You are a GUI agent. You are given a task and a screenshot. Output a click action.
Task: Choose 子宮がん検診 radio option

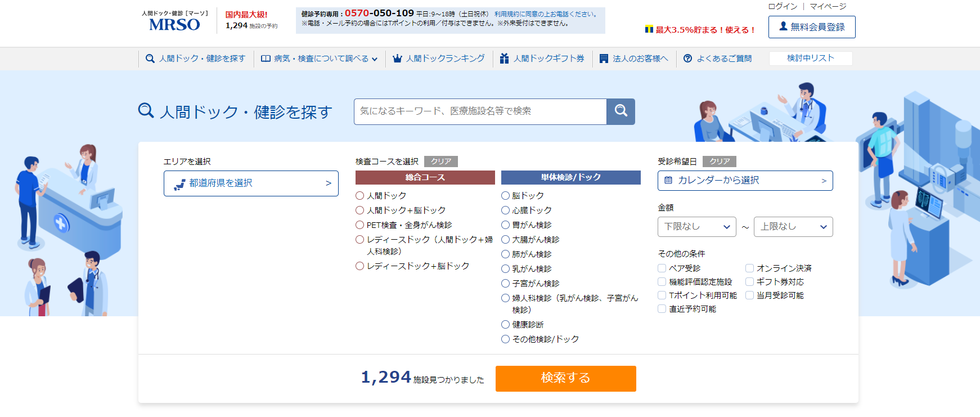(x=506, y=284)
